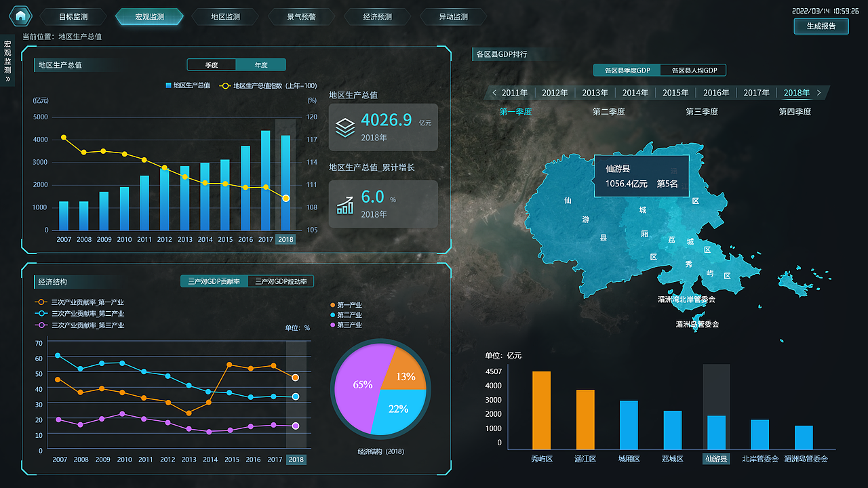This screenshot has width=868, height=488.
Task: Open the 地区监测 tab
Action: [225, 16]
